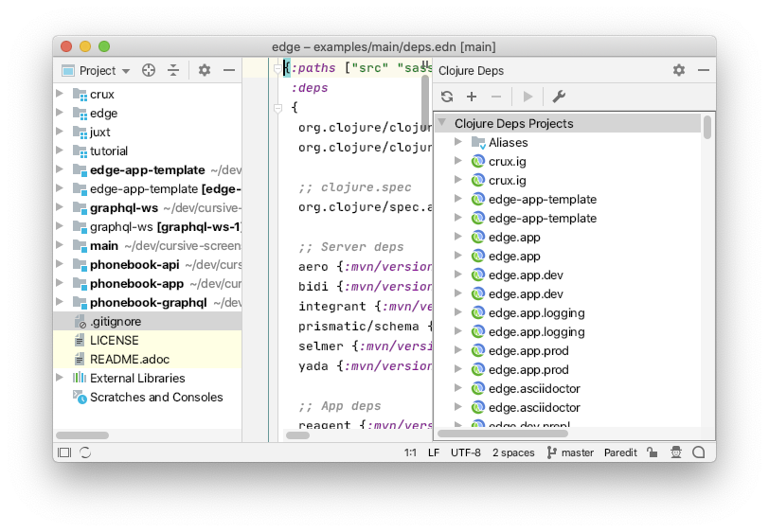Select the .gitignore file
This screenshot has height=532, width=769.
tap(148, 321)
